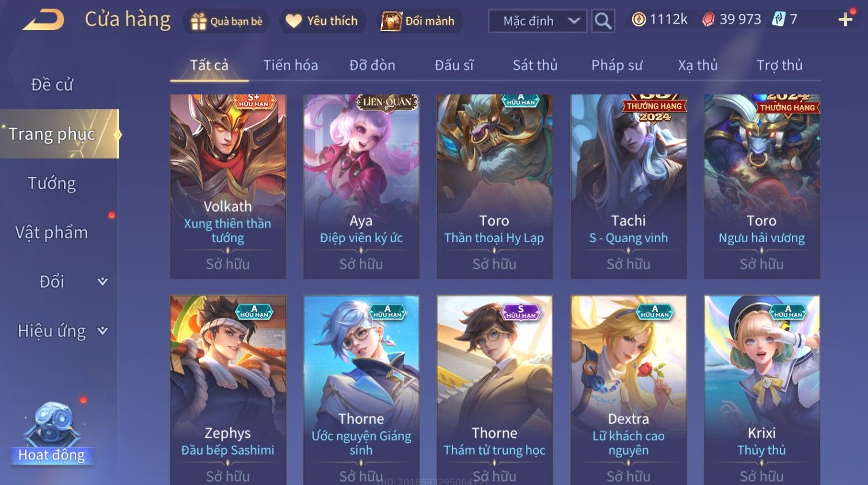Go to Tướng in the sidebar
This screenshot has width=868, height=485.
pyautogui.click(x=52, y=183)
